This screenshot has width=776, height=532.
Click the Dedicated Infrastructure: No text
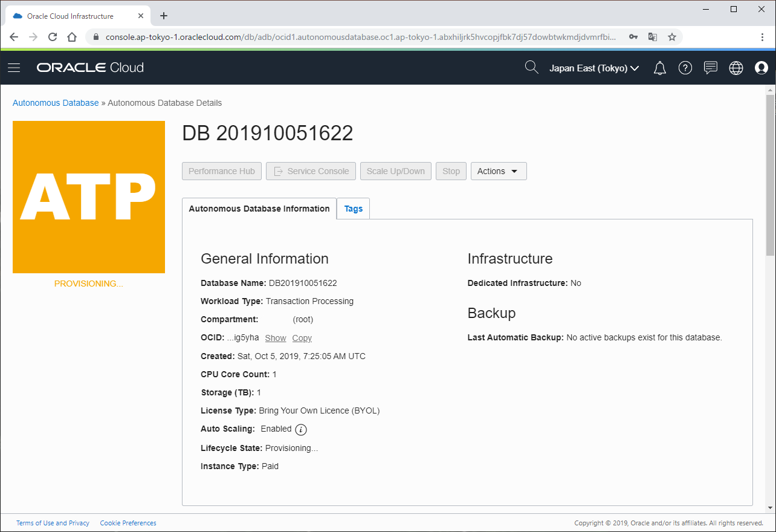pyautogui.click(x=525, y=283)
